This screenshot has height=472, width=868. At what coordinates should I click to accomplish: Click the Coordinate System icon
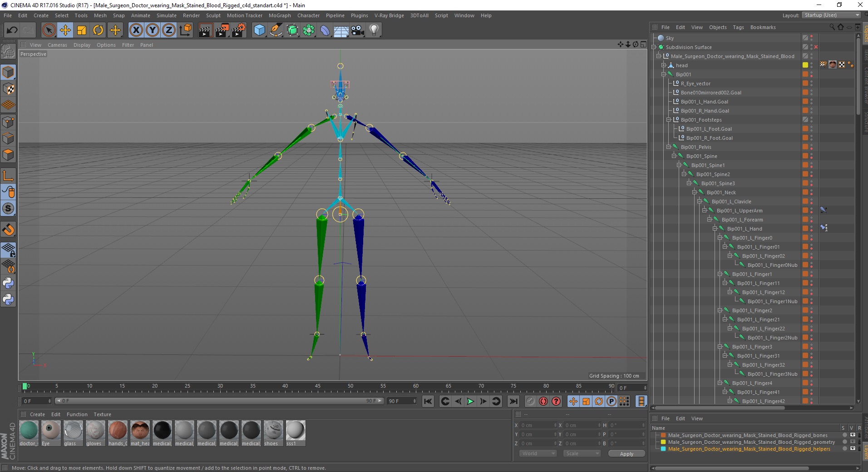[x=186, y=30]
